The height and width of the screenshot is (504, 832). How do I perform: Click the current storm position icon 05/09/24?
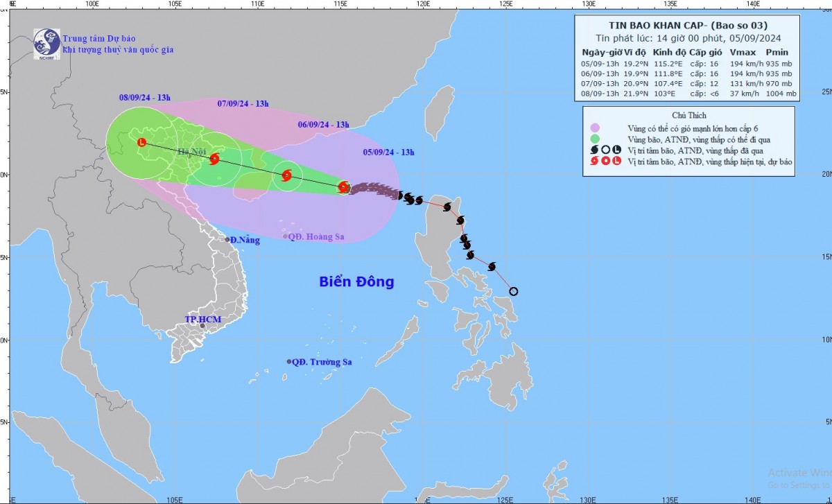click(x=343, y=187)
